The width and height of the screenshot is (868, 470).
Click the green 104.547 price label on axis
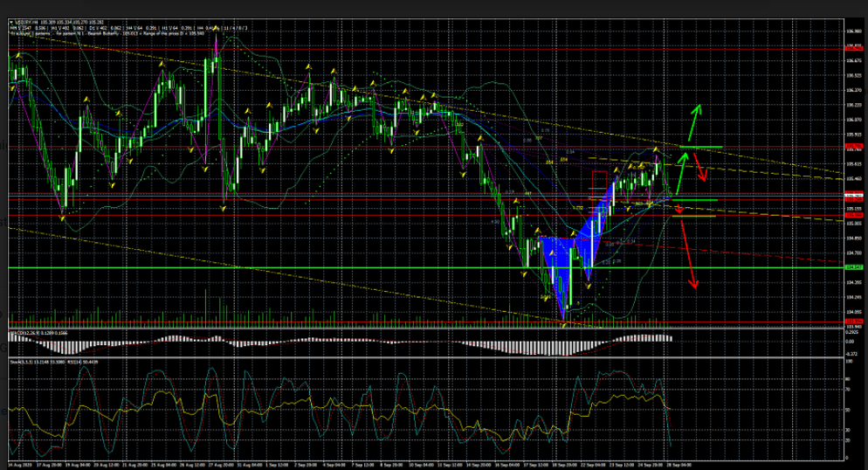(853, 267)
